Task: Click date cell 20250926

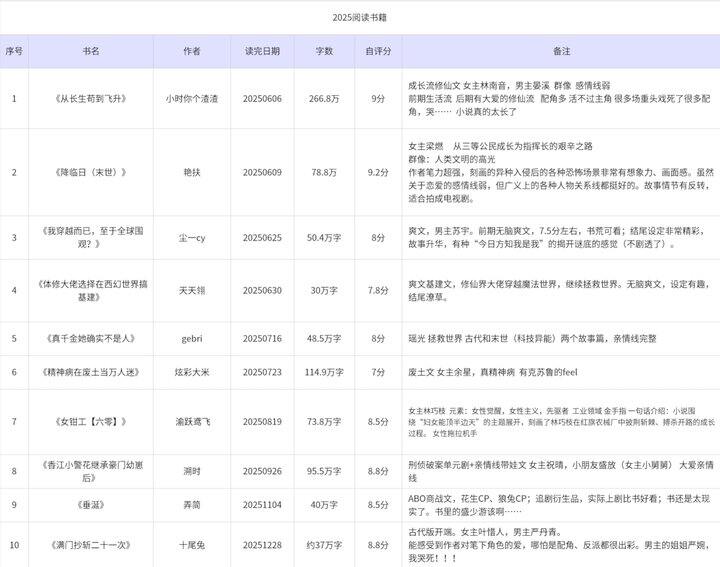Action: [x=262, y=472]
